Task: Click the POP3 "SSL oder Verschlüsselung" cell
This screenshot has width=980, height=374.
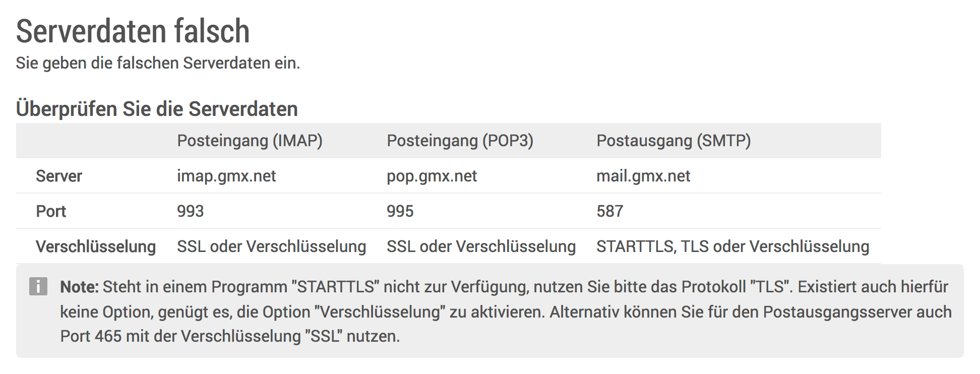Action: [x=481, y=246]
